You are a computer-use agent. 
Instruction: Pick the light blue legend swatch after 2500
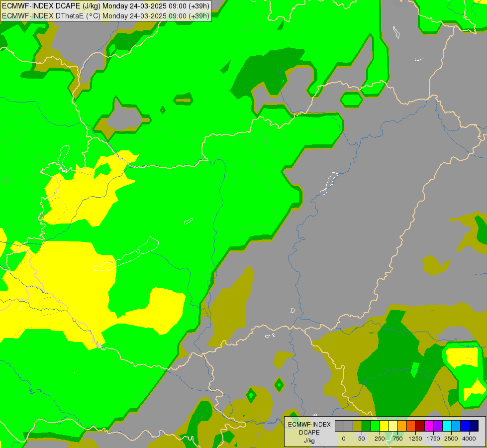(456, 426)
